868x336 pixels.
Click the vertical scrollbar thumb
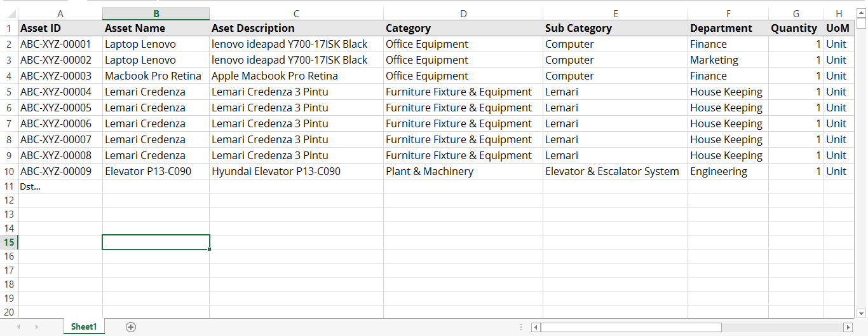tap(861, 24)
